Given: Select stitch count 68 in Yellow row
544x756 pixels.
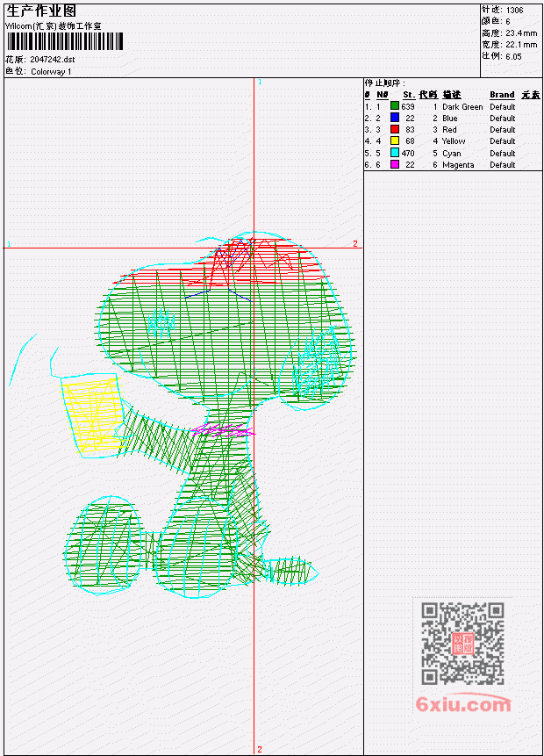Looking at the screenshot, I should click(410, 141).
